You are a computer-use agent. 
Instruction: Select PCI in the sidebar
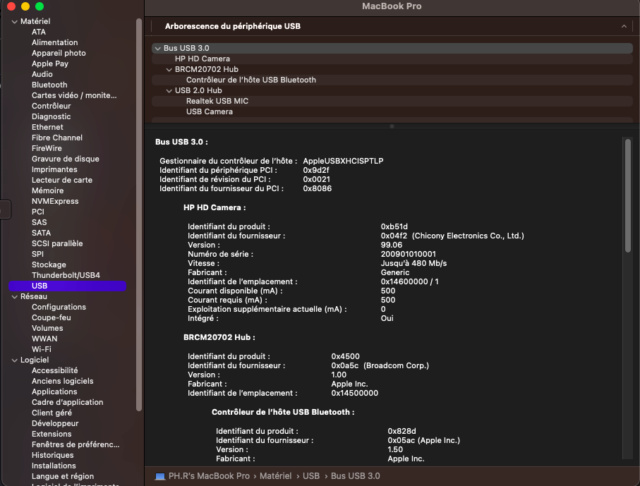(x=38, y=212)
